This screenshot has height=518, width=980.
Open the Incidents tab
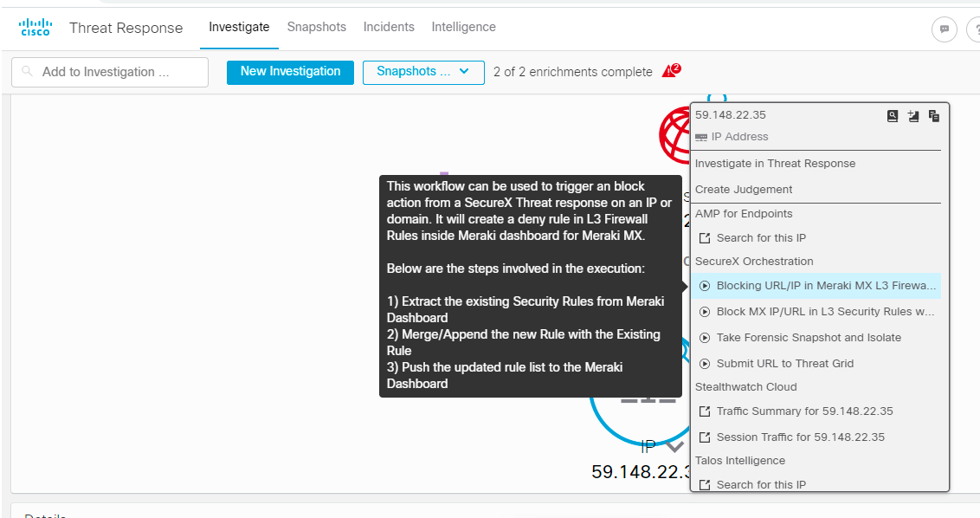(389, 27)
